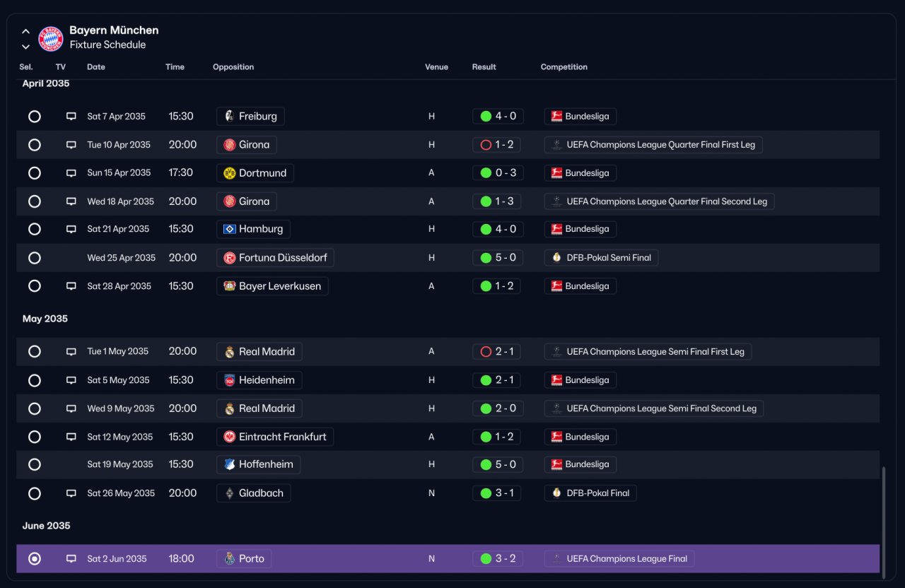This screenshot has height=588, width=905.
Task: Click the Hamburg club badge icon
Action: (x=229, y=229)
